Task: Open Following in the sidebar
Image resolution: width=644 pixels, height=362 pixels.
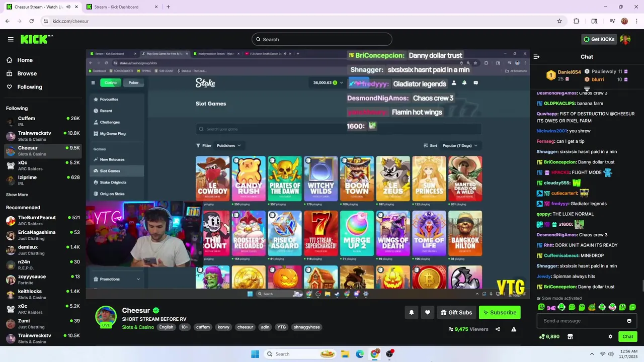Action: coord(25,87)
